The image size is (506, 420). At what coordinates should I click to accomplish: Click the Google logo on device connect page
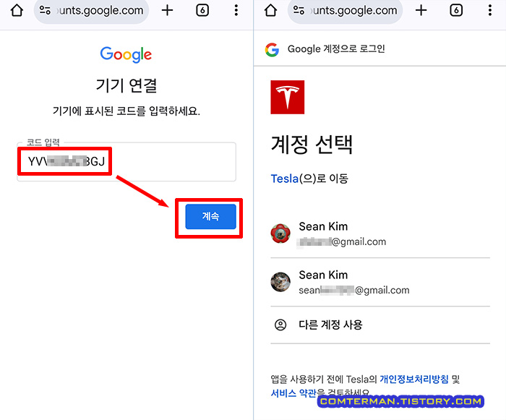click(x=126, y=54)
